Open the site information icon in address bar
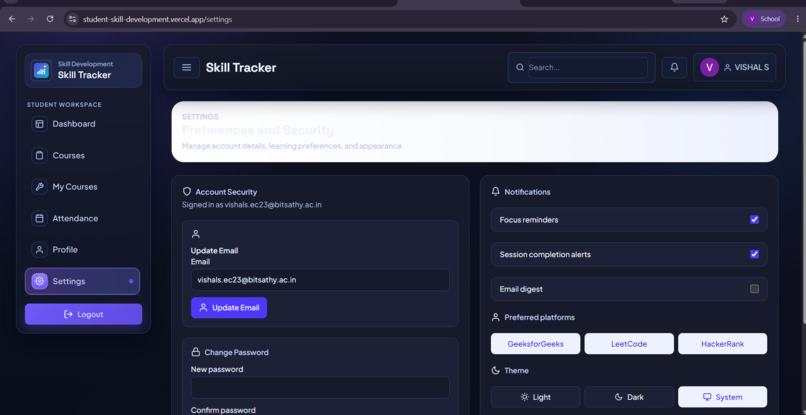 [x=72, y=19]
